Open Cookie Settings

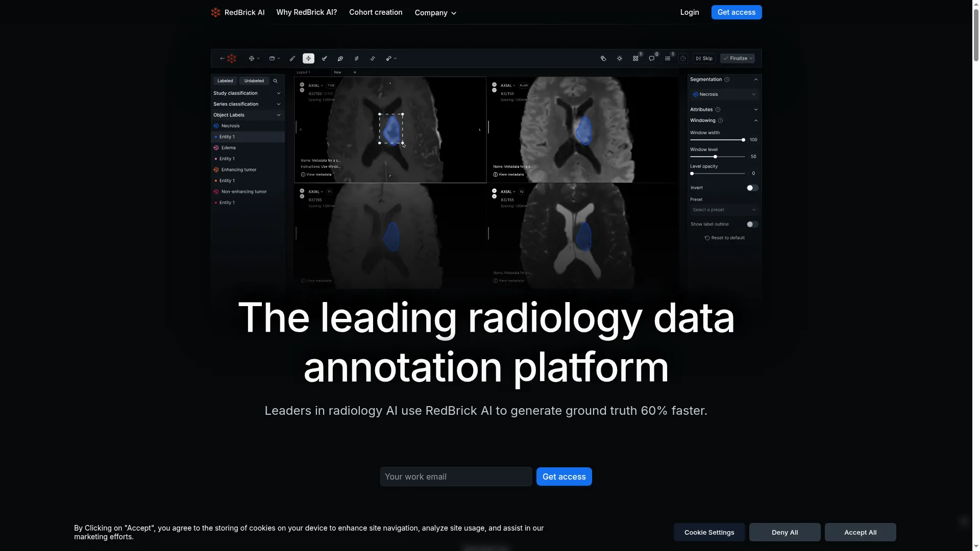(x=709, y=532)
